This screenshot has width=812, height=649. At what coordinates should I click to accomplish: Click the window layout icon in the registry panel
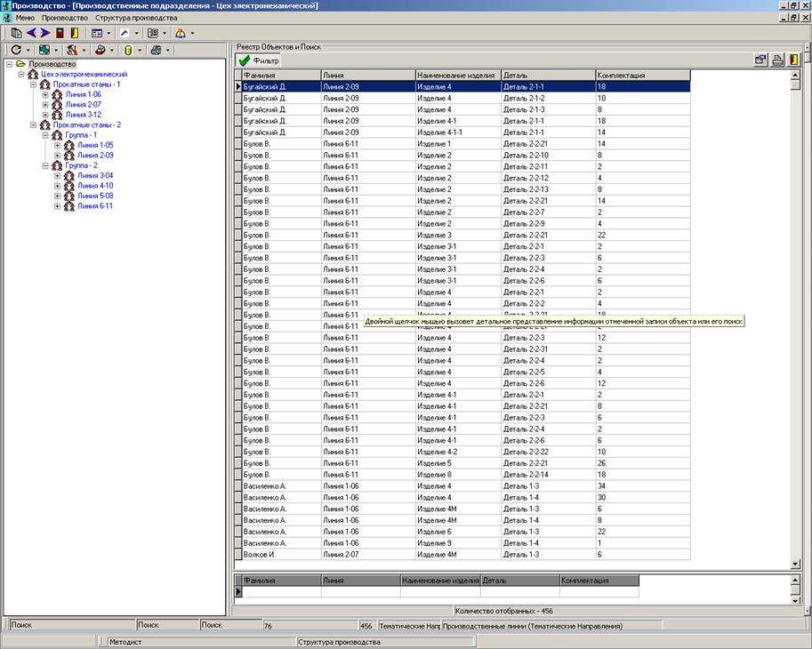[760, 60]
